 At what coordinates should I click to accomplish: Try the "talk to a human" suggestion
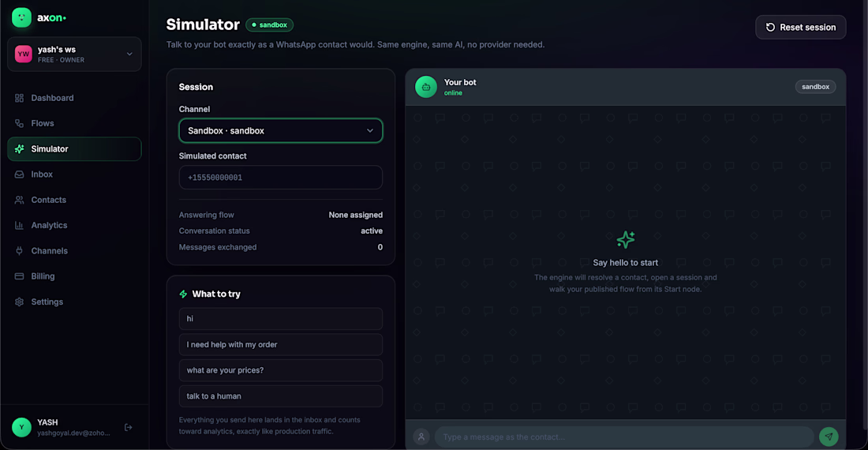(281, 396)
